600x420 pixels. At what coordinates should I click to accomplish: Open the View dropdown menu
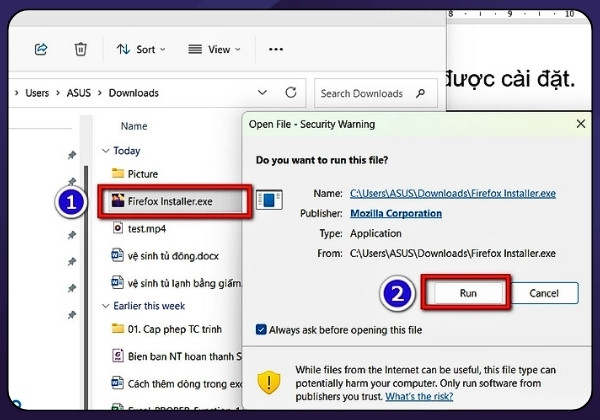click(x=214, y=49)
